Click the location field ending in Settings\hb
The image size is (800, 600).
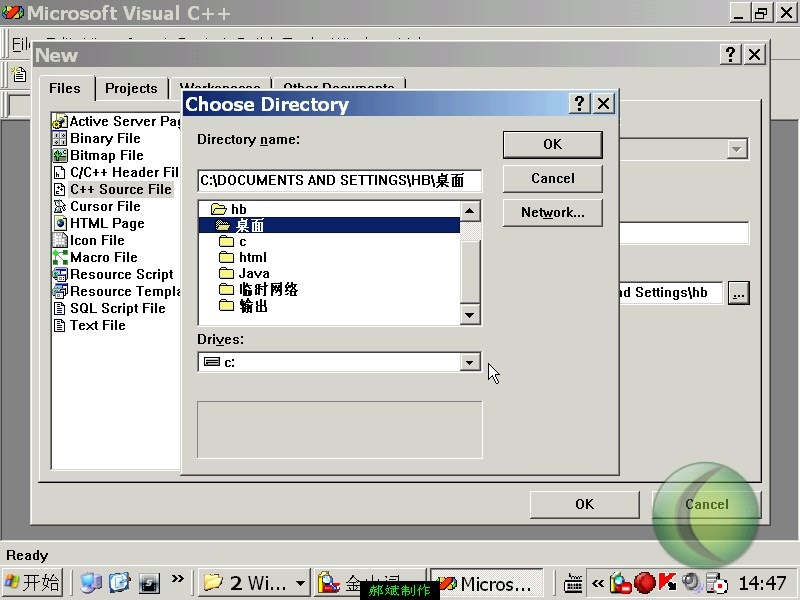(x=671, y=293)
